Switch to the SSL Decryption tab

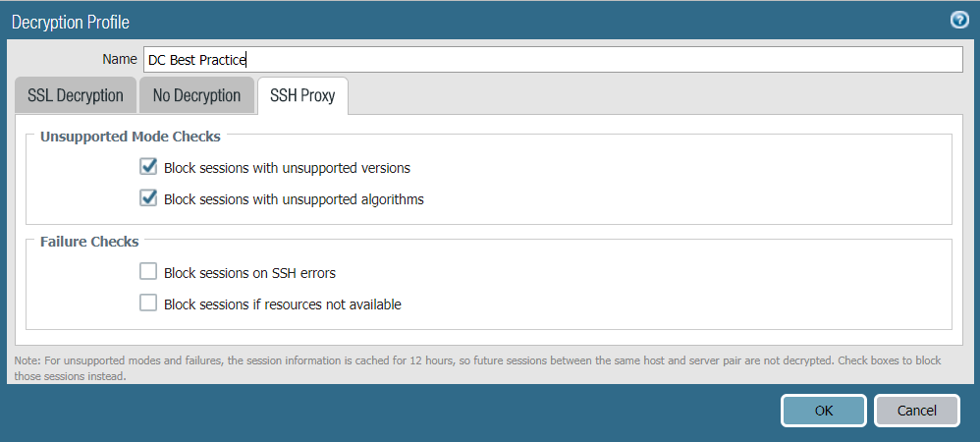pyautogui.click(x=76, y=95)
